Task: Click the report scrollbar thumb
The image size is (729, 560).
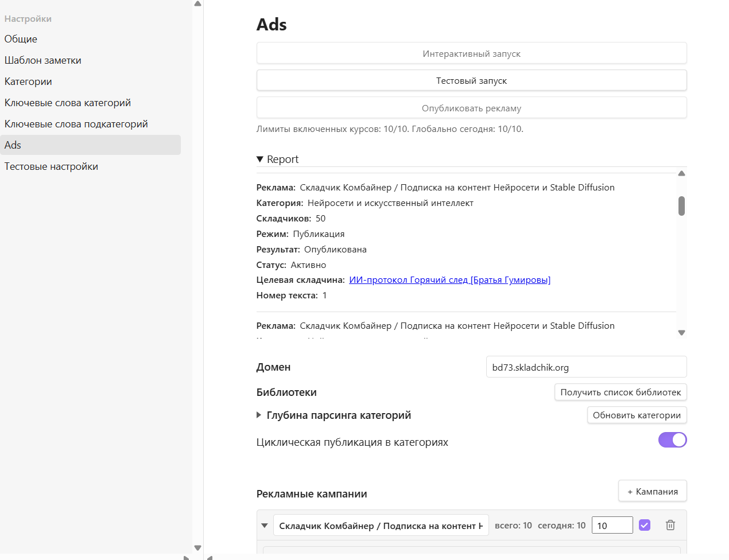Action: (x=681, y=206)
